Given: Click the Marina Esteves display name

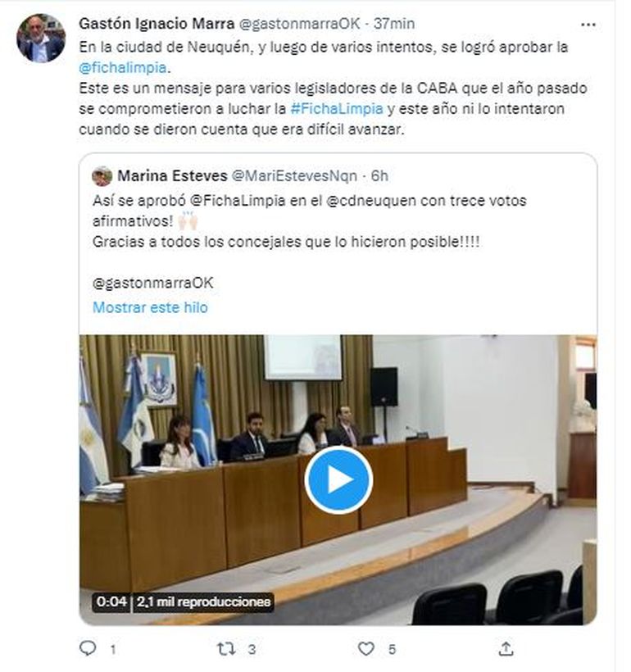Looking at the screenshot, I should pos(172,175).
